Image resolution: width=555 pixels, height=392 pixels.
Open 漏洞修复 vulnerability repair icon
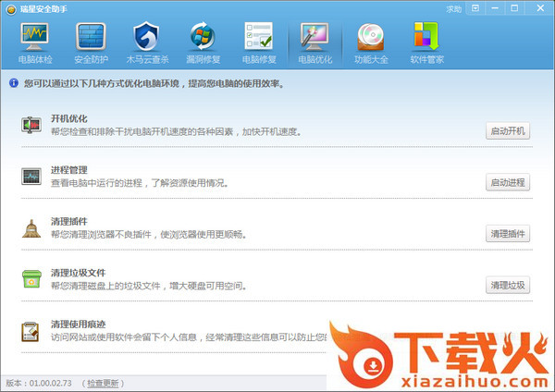click(x=203, y=36)
